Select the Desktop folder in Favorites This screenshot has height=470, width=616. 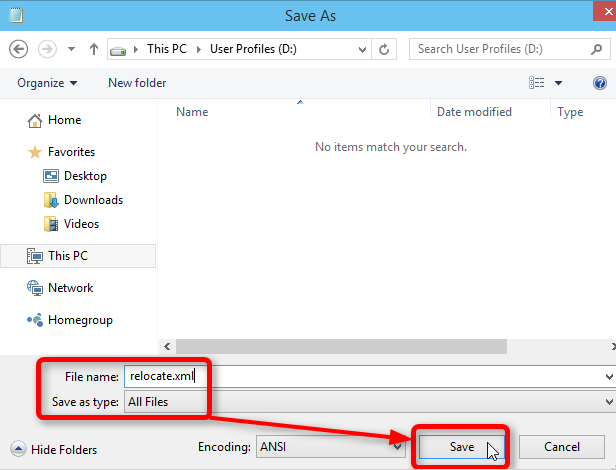(84, 176)
